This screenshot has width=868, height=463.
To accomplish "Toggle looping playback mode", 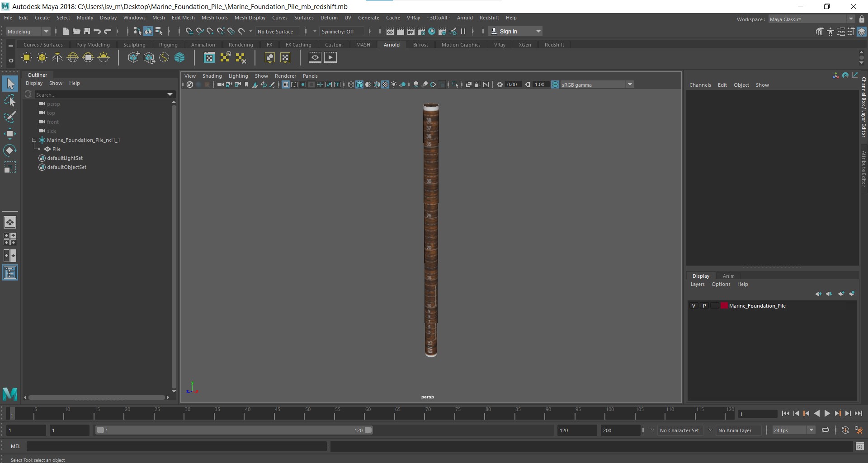I will (826, 430).
